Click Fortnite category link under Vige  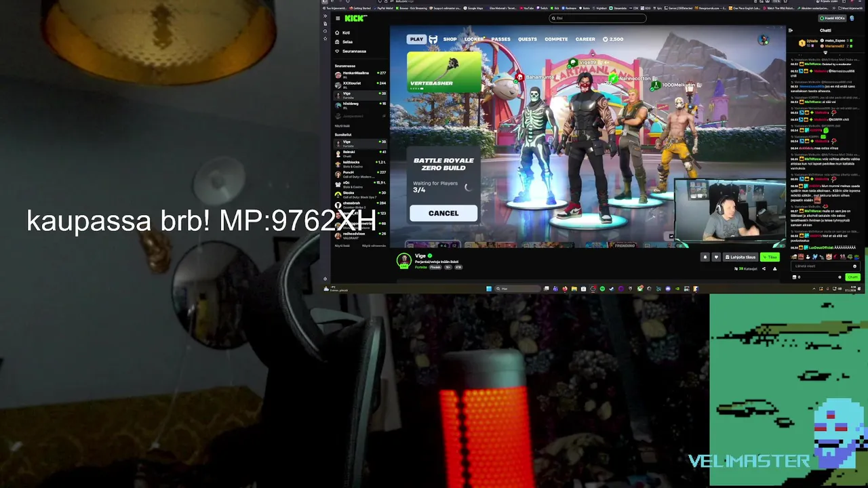(x=421, y=267)
